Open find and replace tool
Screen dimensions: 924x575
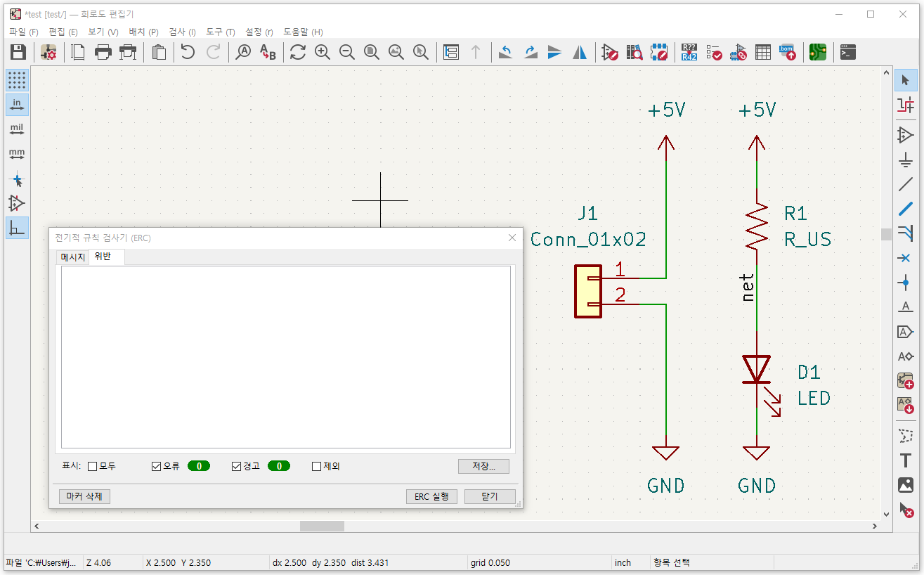click(x=268, y=52)
